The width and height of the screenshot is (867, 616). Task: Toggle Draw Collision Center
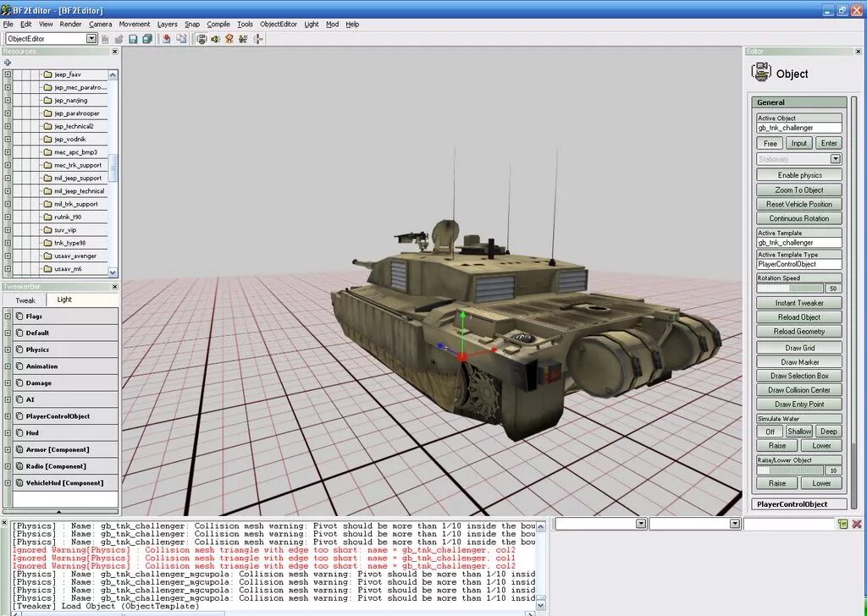[x=799, y=389]
